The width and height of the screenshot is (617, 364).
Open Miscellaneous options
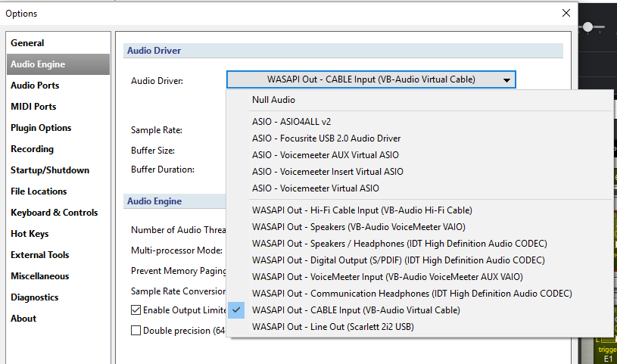point(58,277)
